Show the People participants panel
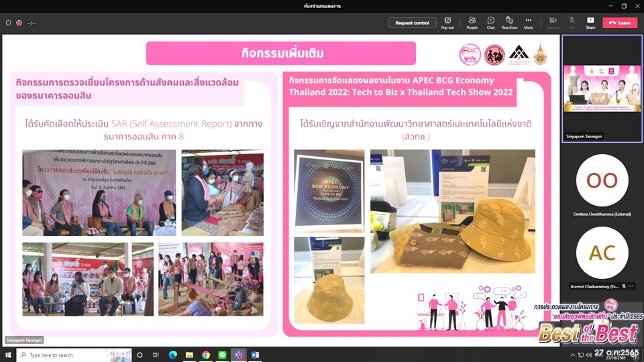This screenshot has width=644, height=362. coord(472,22)
